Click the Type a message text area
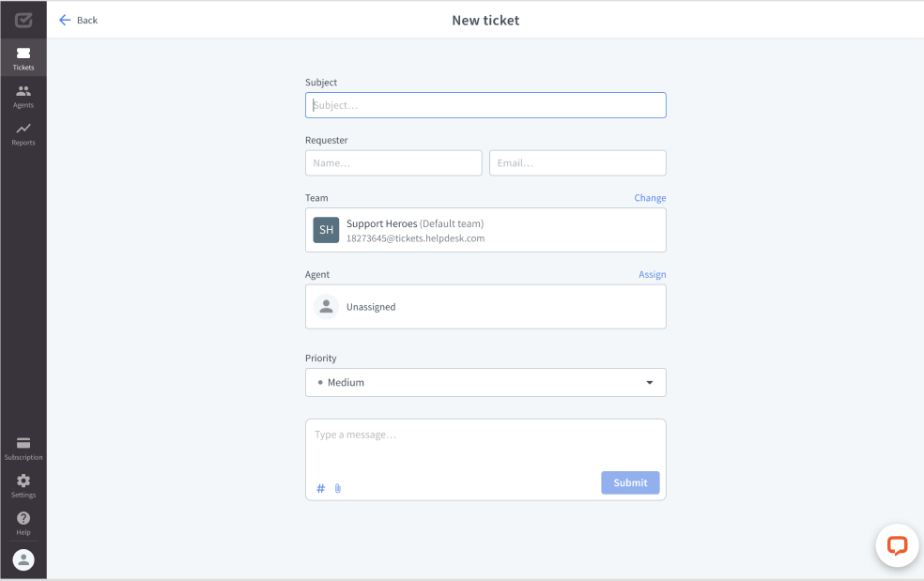The image size is (924, 581). tap(485, 445)
